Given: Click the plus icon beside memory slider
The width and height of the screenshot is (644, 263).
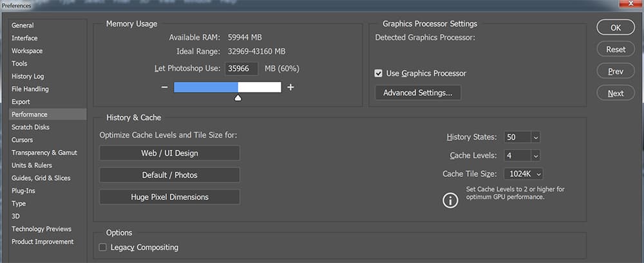Looking at the screenshot, I should [x=290, y=87].
